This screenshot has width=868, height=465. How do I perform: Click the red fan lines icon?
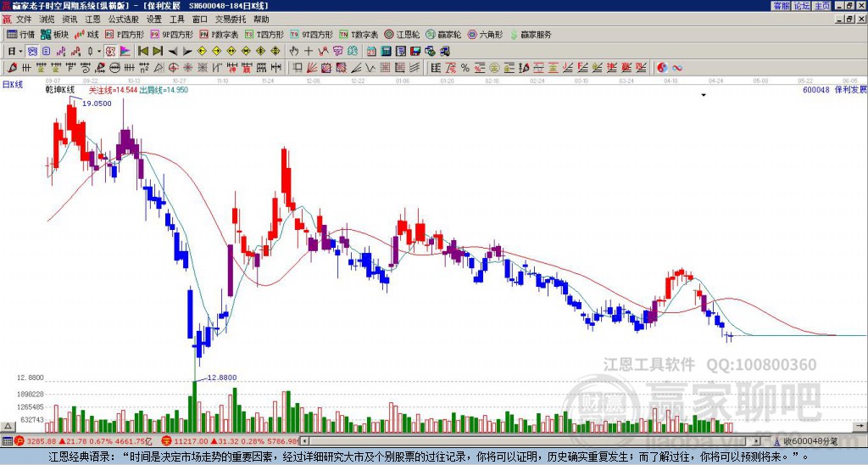(x=312, y=68)
